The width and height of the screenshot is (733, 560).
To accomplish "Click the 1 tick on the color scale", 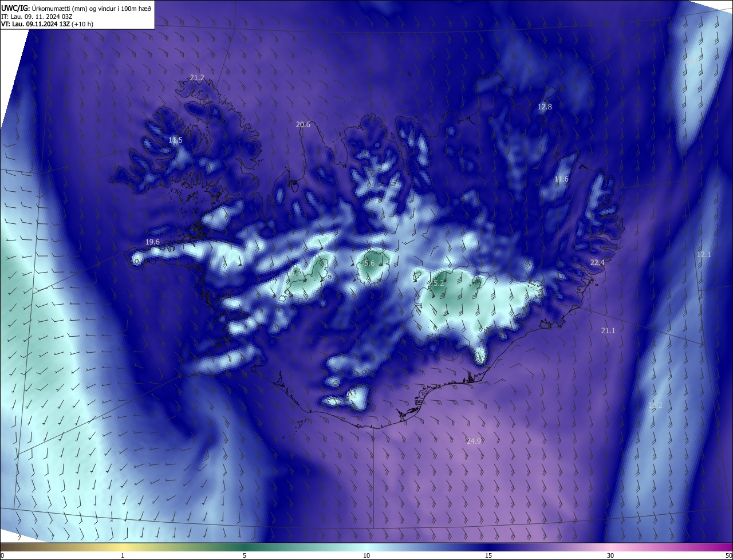I will 123,555.
